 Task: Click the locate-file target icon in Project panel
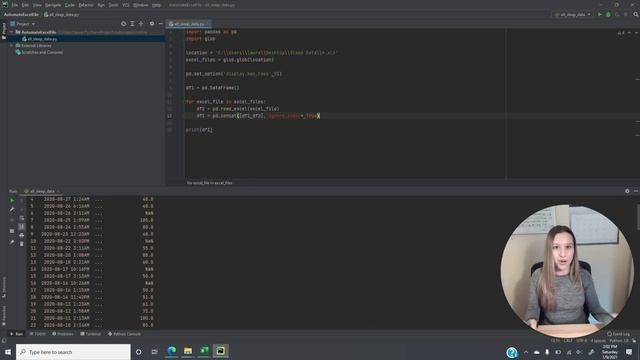pyautogui.click(x=124, y=24)
